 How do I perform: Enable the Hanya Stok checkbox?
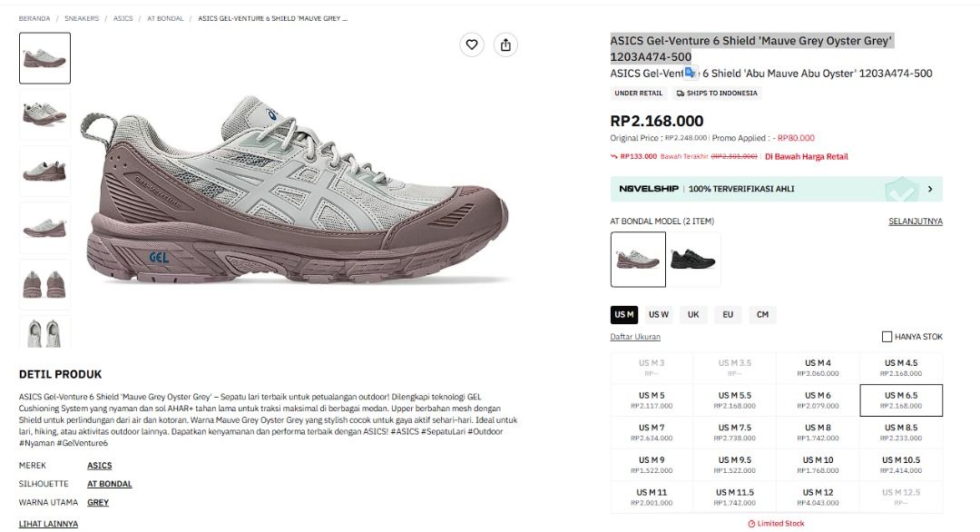point(887,336)
